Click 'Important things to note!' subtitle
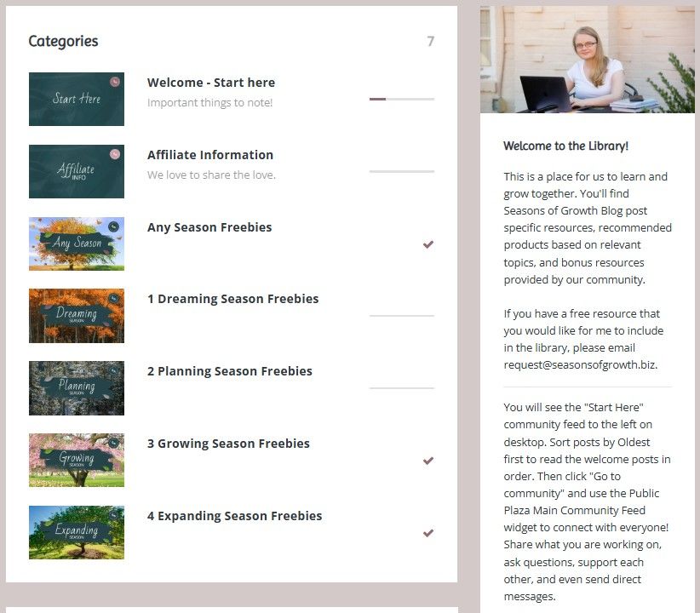Screen dimensions: 700x613 coord(209,103)
